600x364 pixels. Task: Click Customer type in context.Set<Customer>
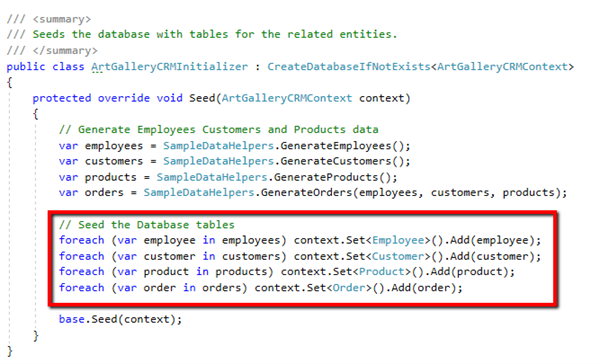click(398, 256)
